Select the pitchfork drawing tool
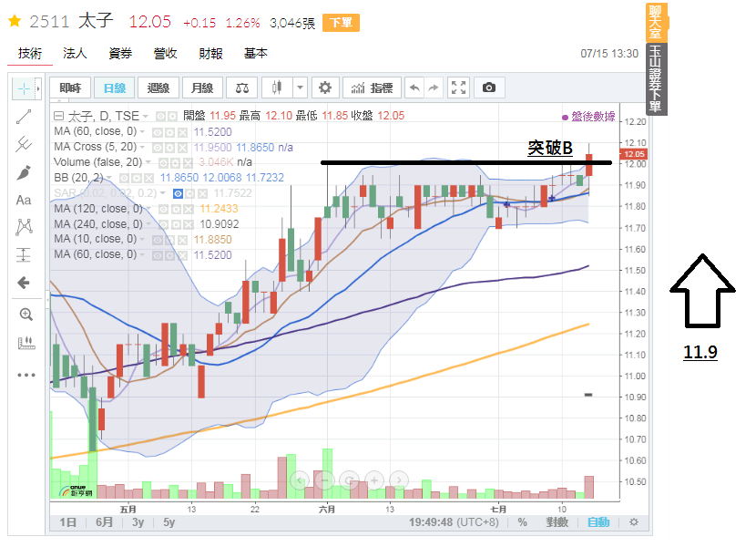The width and height of the screenshot is (756, 547). pyautogui.click(x=24, y=144)
